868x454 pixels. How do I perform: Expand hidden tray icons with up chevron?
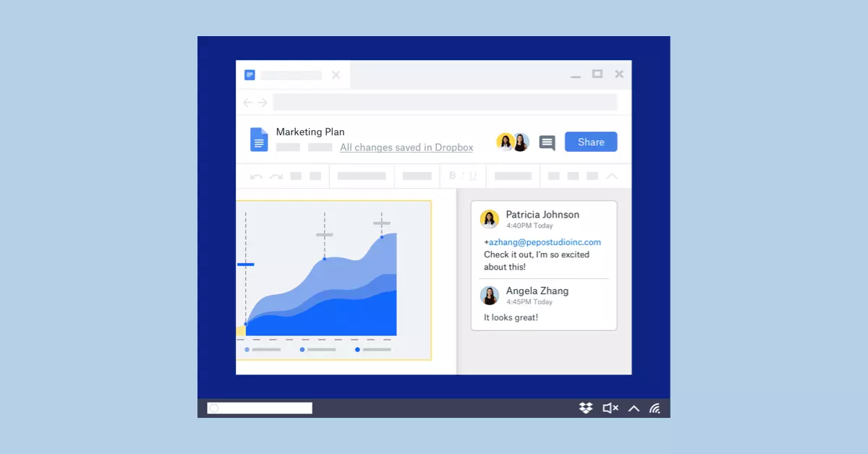pyautogui.click(x=634, y=408)
